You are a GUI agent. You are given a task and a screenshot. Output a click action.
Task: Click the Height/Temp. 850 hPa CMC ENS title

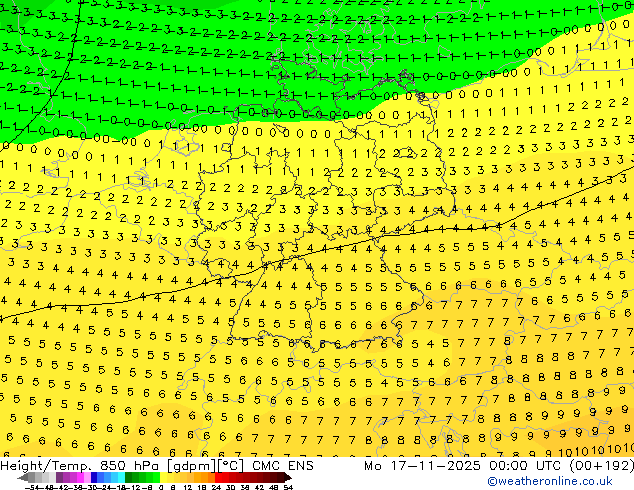(157, 466)
